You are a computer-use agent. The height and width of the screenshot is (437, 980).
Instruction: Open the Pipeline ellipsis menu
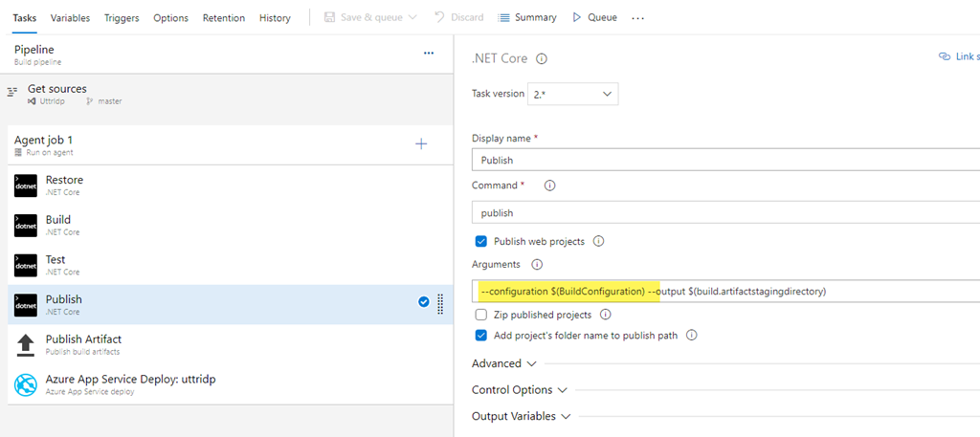(x=429, y=54)
